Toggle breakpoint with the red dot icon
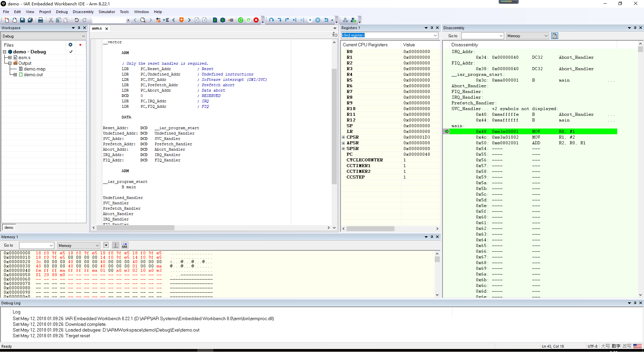644x352 pixels. pos(231,20)
